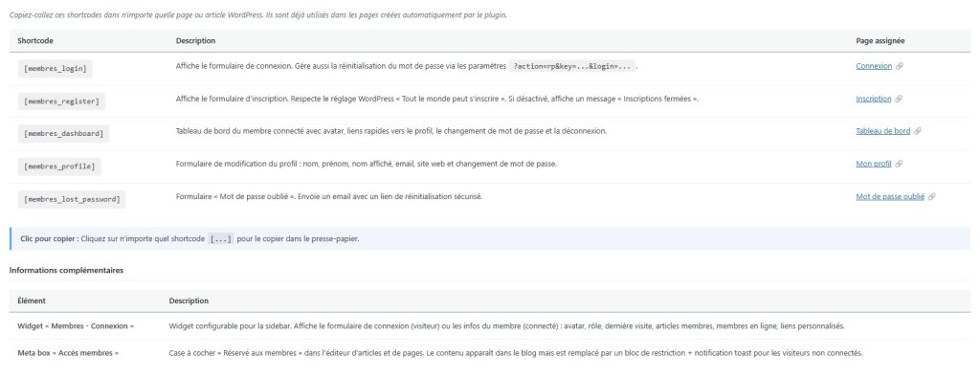This screenshot has width=980, height=379.
Task: Click the Informations complémentaires heading
Action: coord(66,271)
